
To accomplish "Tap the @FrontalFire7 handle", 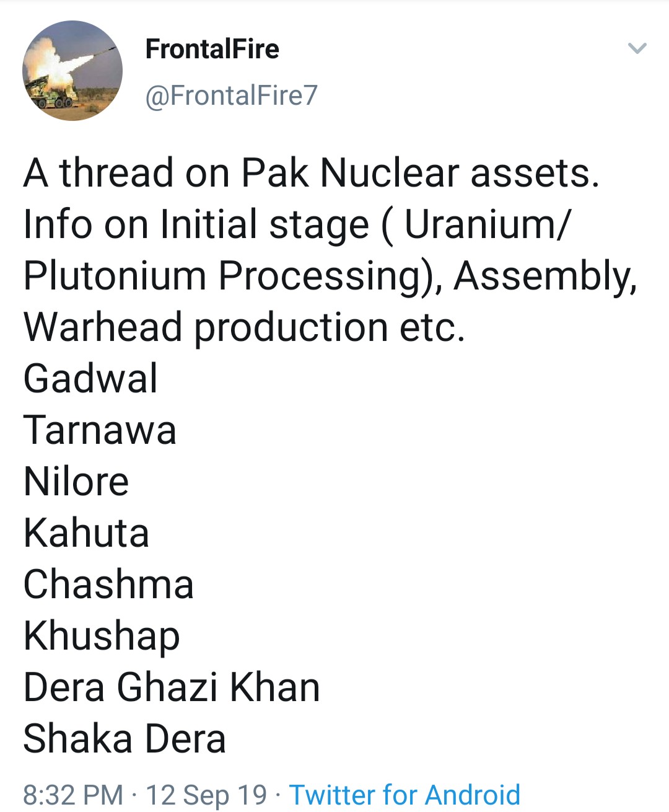I will coord(232,95).
